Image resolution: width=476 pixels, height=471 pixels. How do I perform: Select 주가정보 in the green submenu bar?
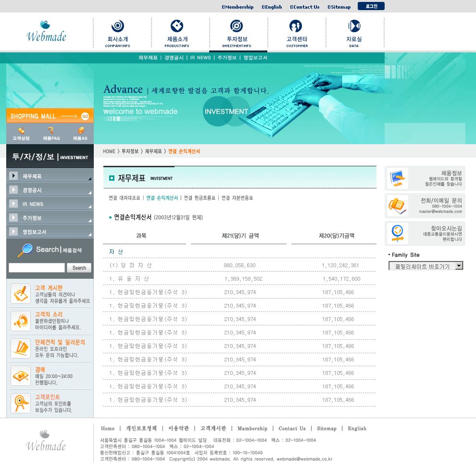[x=227, y=58]
